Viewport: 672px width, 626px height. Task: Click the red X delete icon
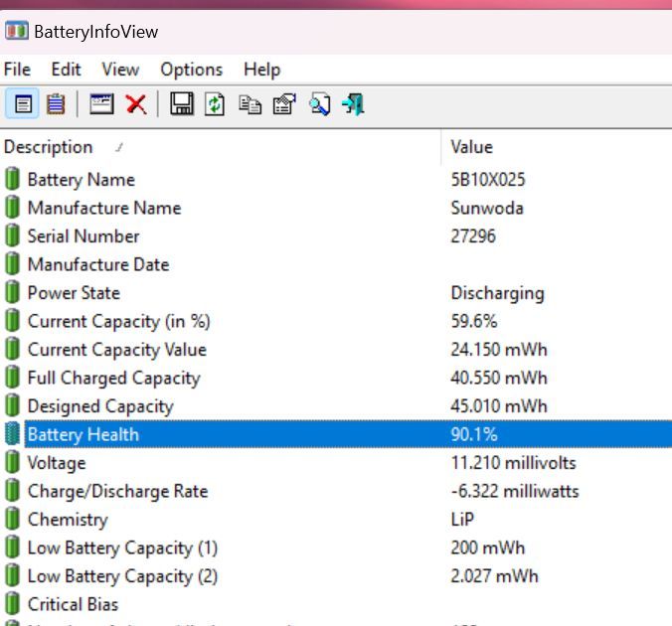[136, 103]
